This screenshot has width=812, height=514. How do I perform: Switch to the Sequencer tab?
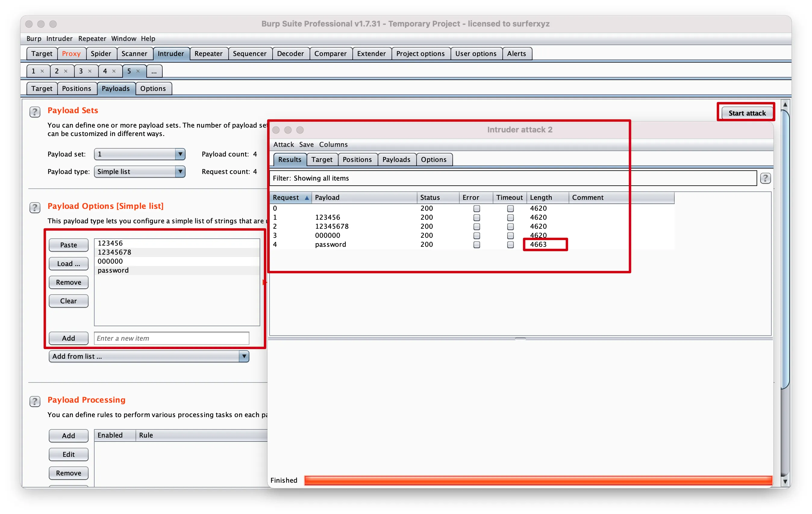250,54
